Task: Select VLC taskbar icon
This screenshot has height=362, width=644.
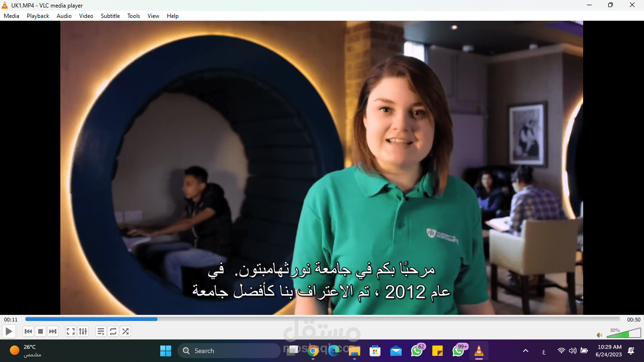Action: click(x=479, y=351)
